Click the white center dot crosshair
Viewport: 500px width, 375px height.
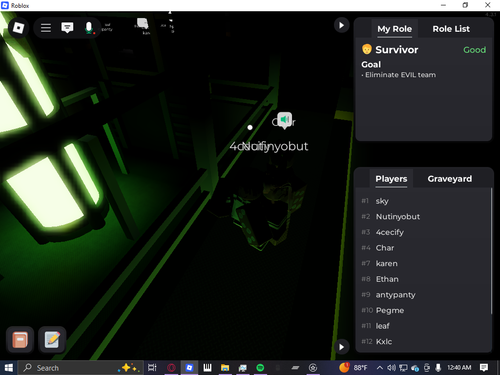tap(250, 127)
